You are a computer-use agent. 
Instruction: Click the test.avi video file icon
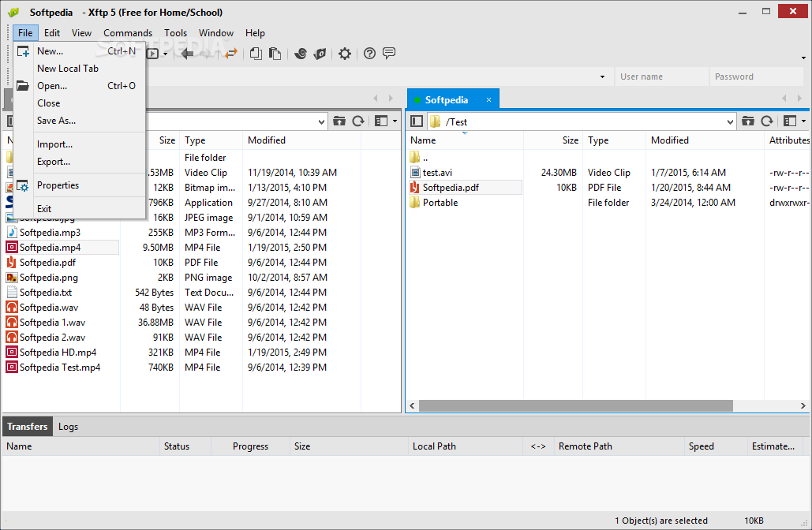[415, 173]
